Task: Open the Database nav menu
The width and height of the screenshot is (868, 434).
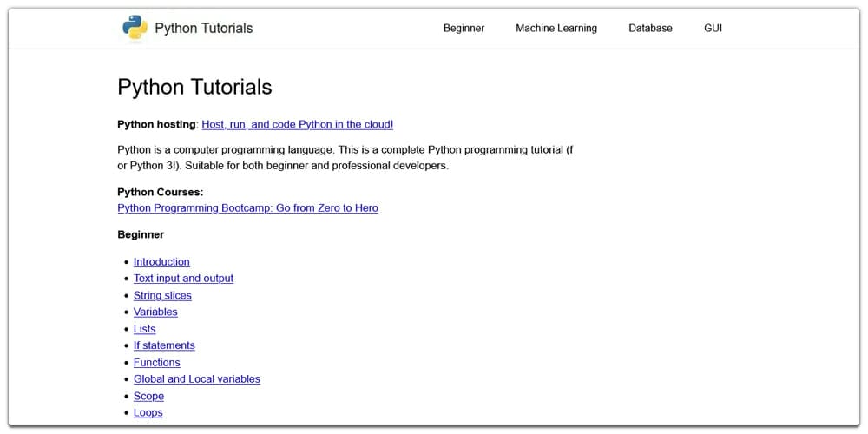Action: point(650,29)
